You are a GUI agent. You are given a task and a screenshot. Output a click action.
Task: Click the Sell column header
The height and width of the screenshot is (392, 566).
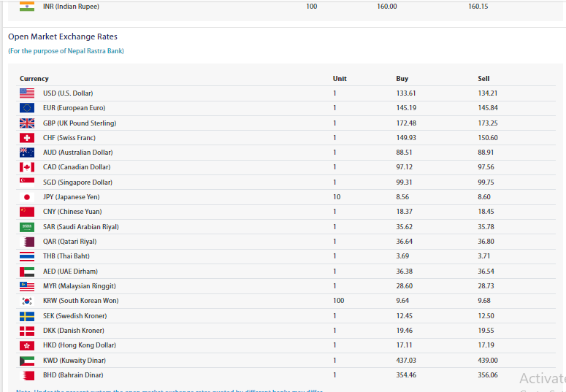483,79
